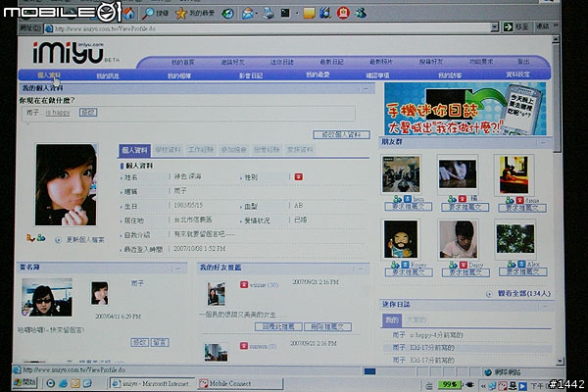Open 我的相簿 in the blue navigation bar
The width and height of the screenshot is (588, 392).
[179, 76]
